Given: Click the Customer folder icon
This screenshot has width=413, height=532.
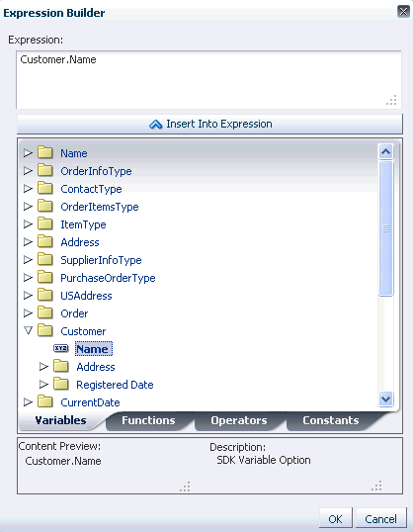Looking at the screenshot, I should tap(45, 330).
